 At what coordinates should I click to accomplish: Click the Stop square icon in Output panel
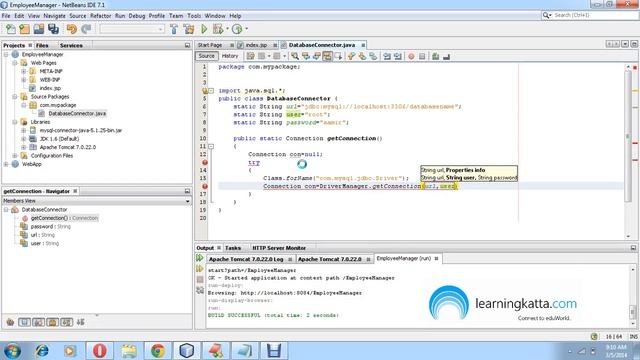[x=200, y=280]
